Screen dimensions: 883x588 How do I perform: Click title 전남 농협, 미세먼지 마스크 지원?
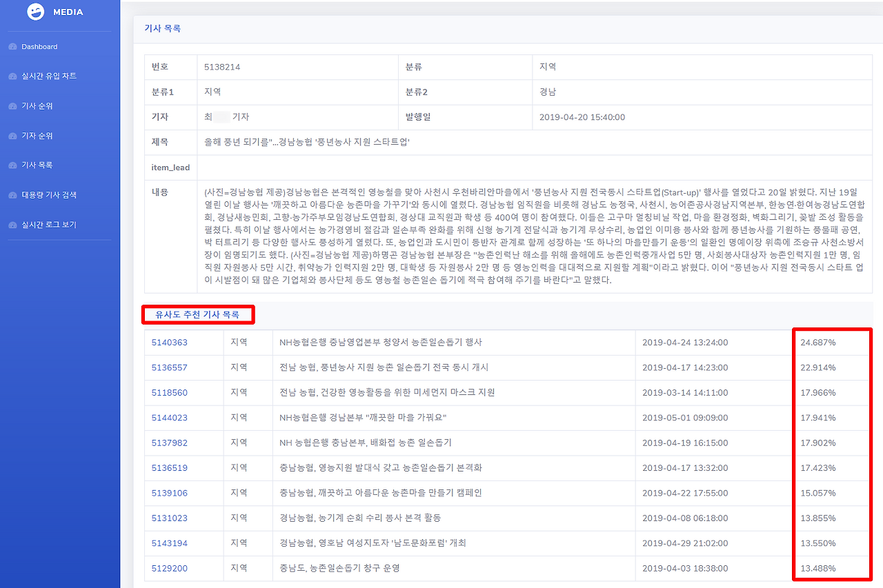click(387, 393)
